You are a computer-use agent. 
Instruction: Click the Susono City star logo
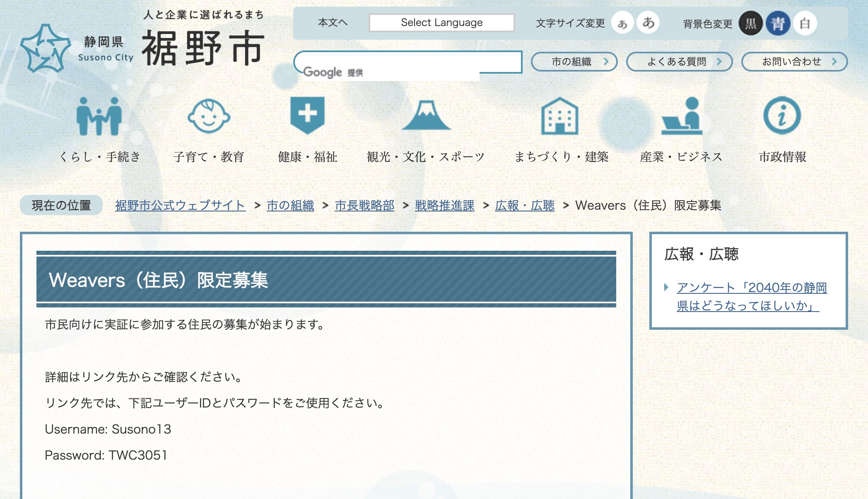[46, 48]
